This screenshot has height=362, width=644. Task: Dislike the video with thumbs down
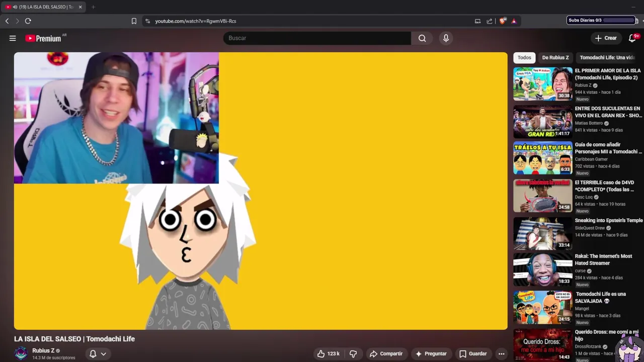point(353,354)
